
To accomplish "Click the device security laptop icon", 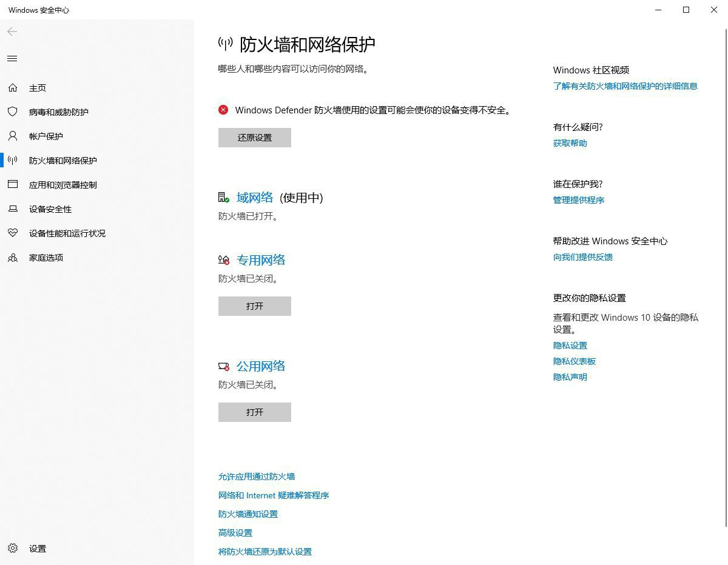I will tap(13, 209).
